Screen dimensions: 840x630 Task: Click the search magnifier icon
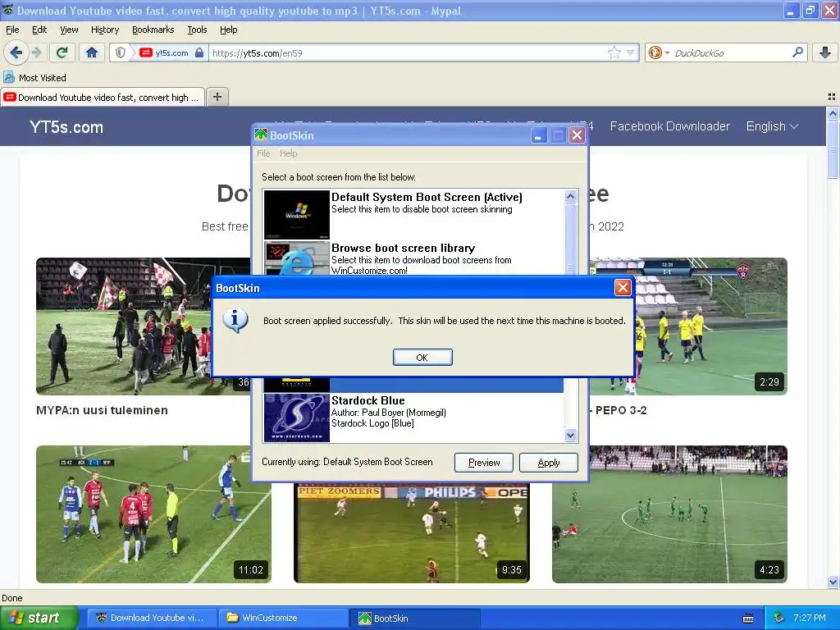(x=797, y=52)
